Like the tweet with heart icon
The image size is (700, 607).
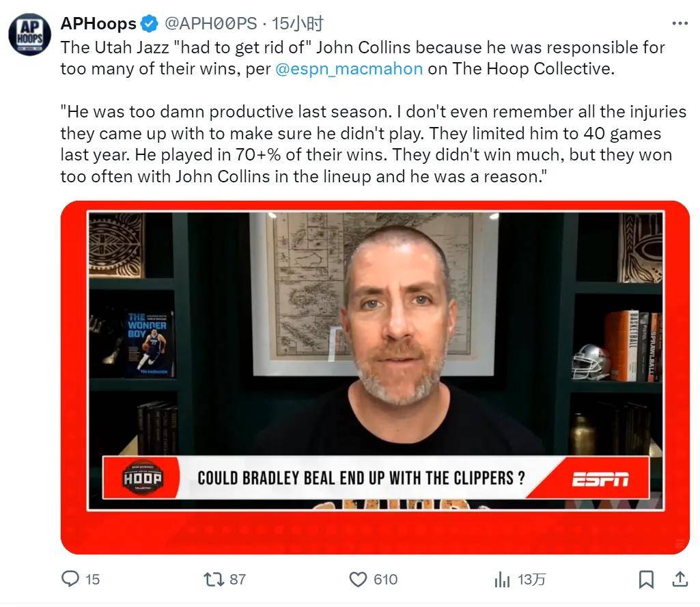[358, 579]
